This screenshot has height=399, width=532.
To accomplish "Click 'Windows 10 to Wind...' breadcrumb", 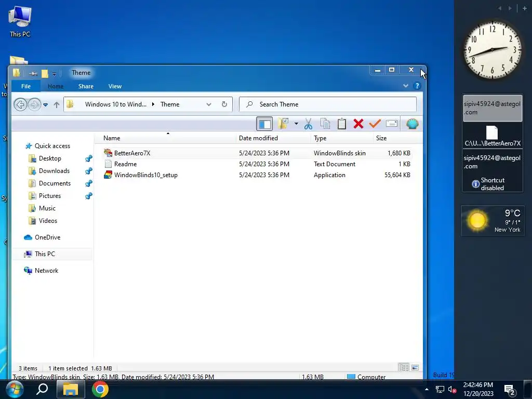I will (116, 104).
